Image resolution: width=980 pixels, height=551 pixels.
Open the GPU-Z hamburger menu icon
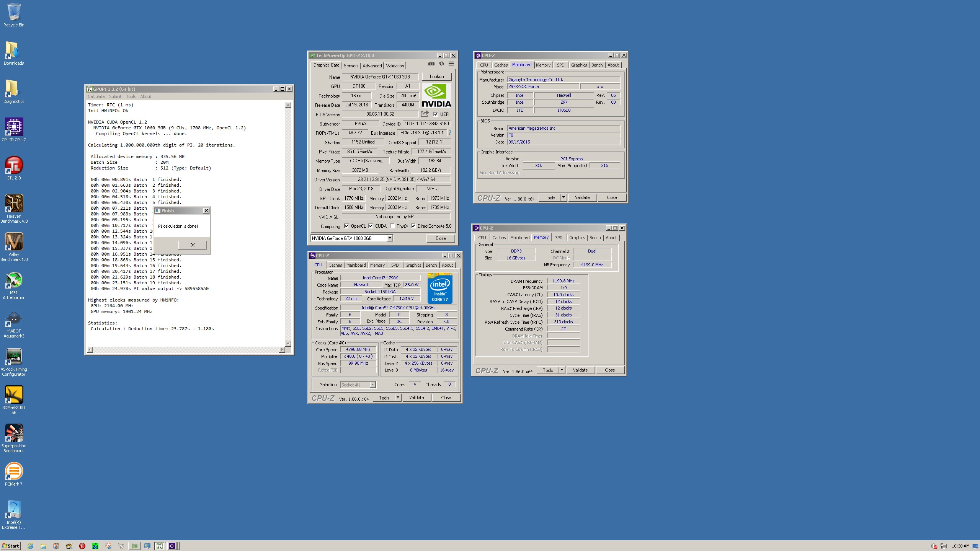point(451,64)
